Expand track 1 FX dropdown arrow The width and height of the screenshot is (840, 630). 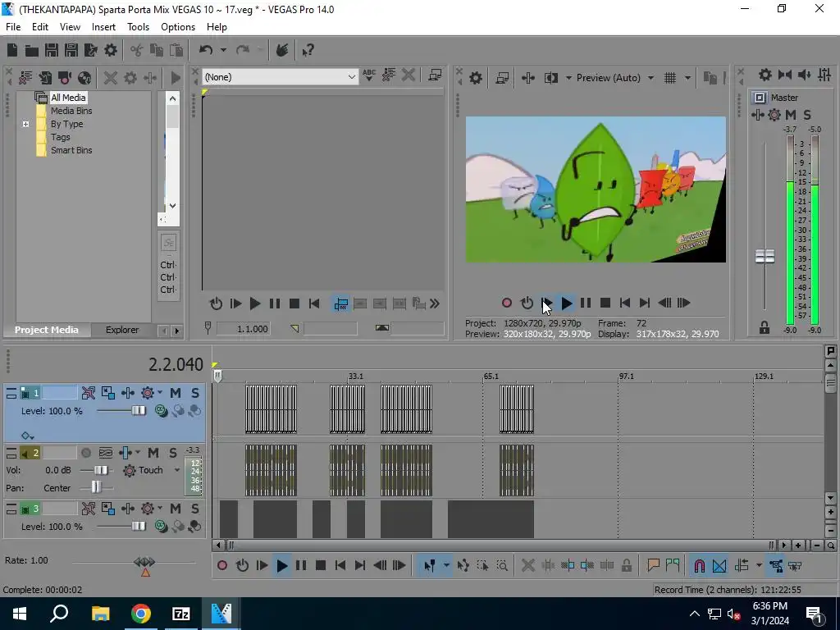[x=160, y=393]
